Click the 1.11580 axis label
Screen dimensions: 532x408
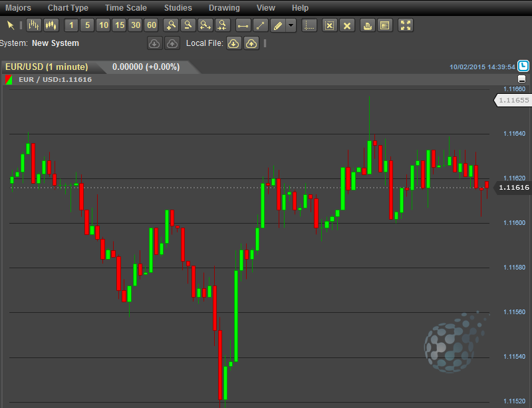(x=514, y=268)
